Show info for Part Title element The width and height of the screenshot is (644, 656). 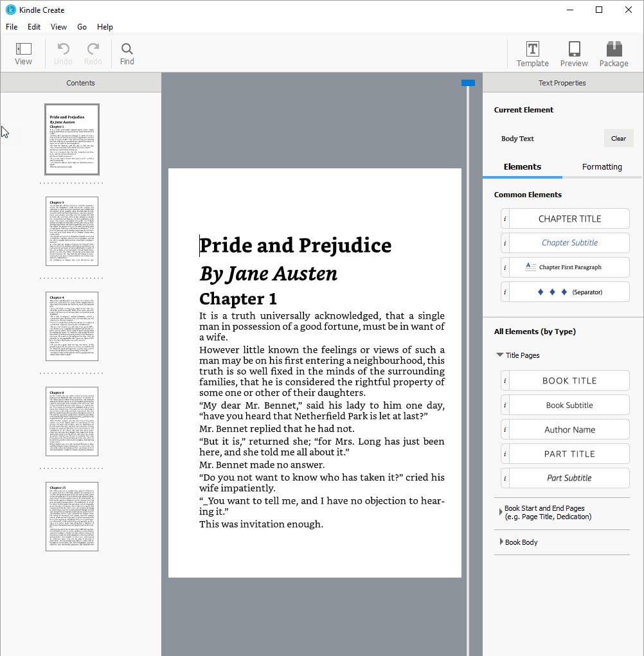[x=505, y=454]
